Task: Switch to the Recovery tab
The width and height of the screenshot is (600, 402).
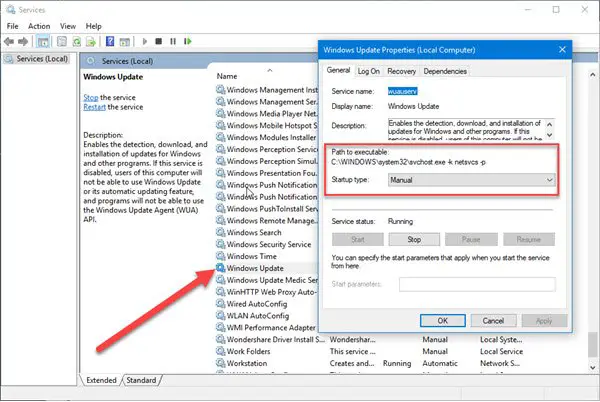Action: (401, 71)
